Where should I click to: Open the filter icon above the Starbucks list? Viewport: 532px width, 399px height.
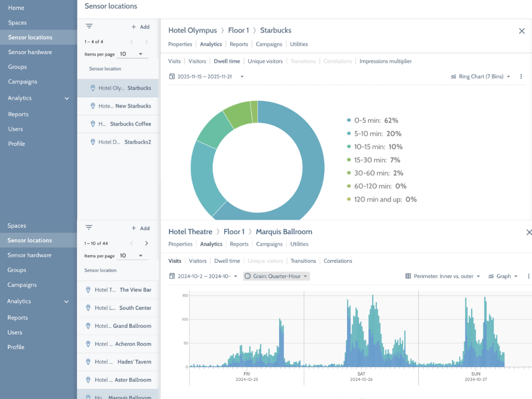pos(89,26)
